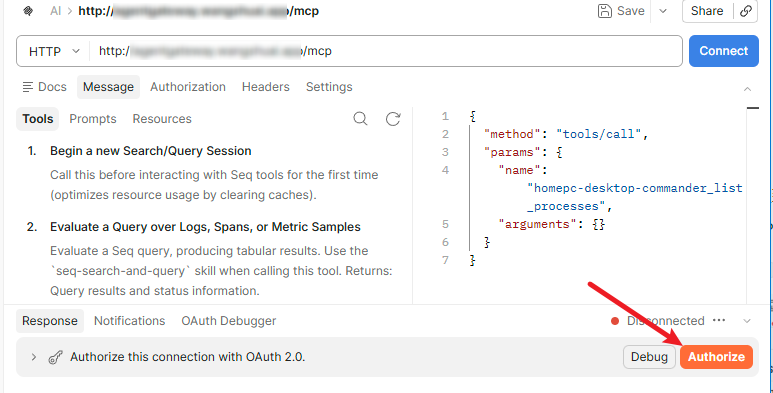Screen dimensions: 773x393
Task: Select the Resources sub-tab
Action: pyautogui.click(x=162, y=119)
